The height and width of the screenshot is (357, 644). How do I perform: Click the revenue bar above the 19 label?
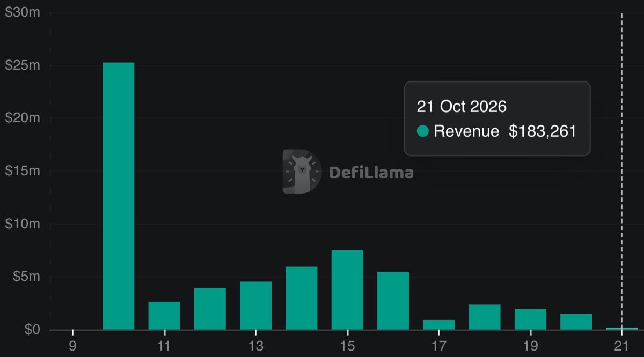coord(530,319)
